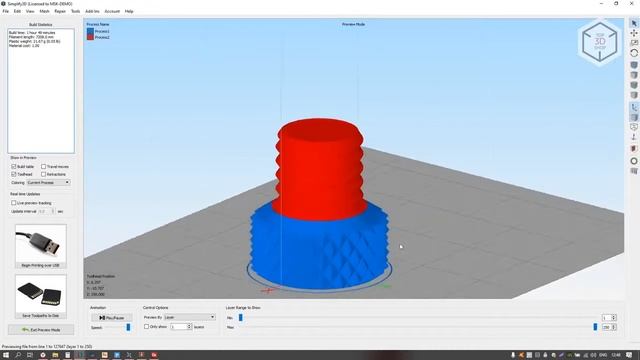Viewport: 640px width, 360px height.
Task: Open the Help menu
Action: pyautogui.click(x=129, y=11)
